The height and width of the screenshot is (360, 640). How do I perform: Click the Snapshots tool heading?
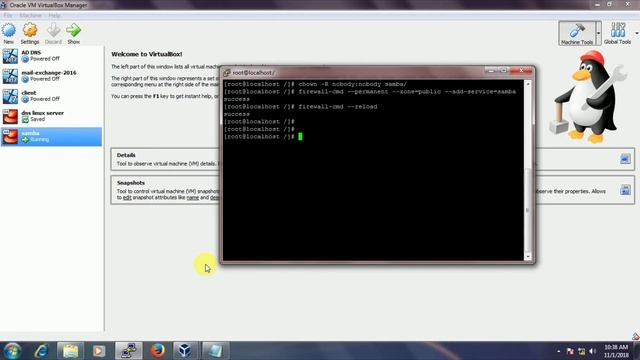tap(131, 183)
